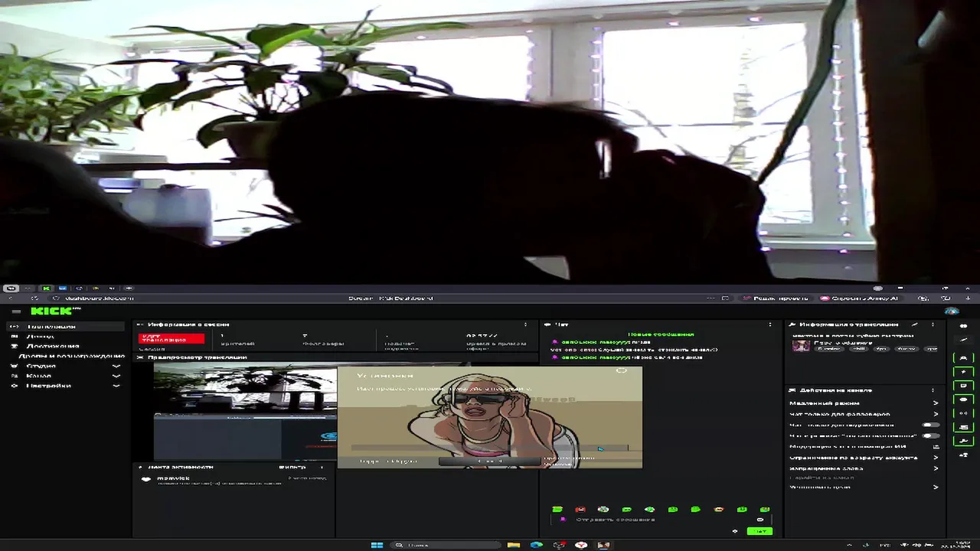980x551 pixels.
Task: Open the Чат panel three-dot menu
Action: pyautogui.click(x=770, y=324)
